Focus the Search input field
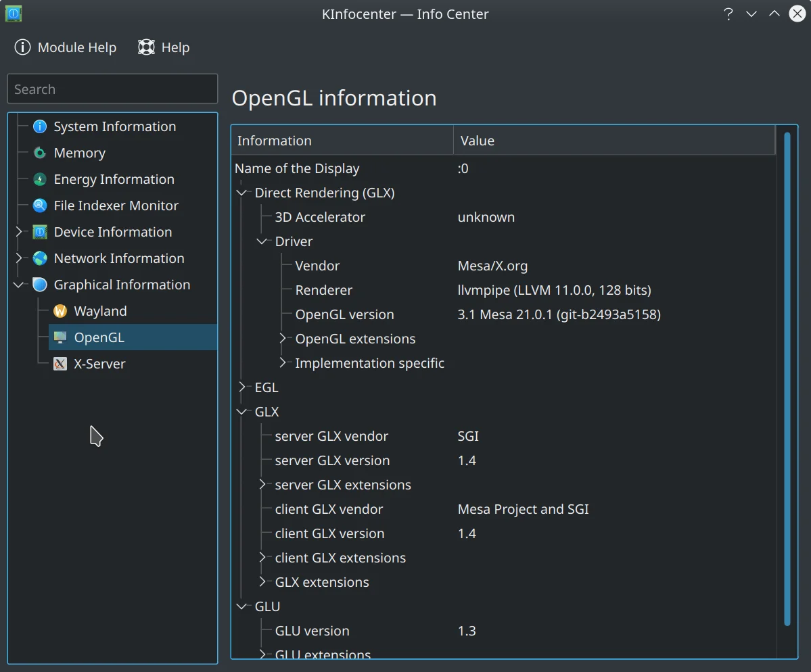 pos(112,89)
